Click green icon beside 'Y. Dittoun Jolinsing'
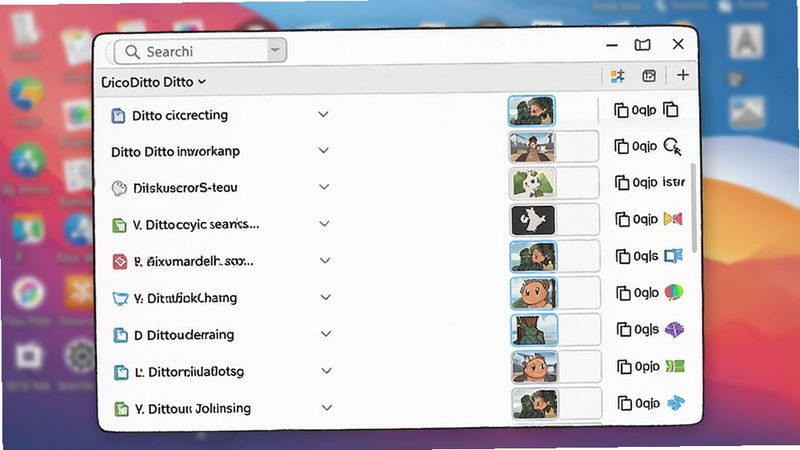 click(x=121, y=409)
